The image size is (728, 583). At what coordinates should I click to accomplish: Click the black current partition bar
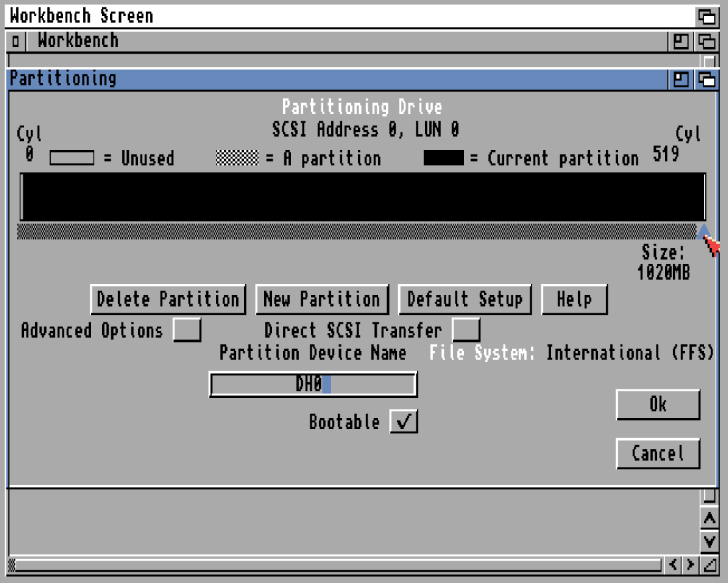tap(363, 197)
